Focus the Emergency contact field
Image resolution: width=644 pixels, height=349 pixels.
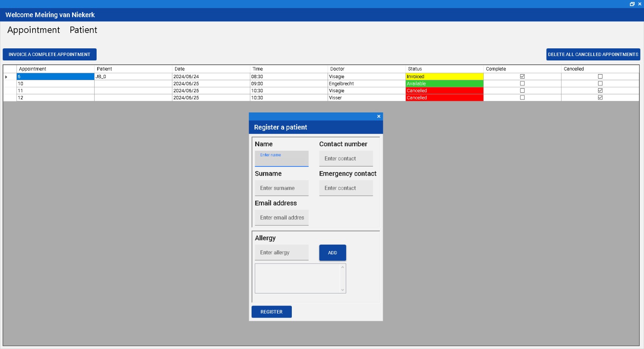(x=346, y=188)
